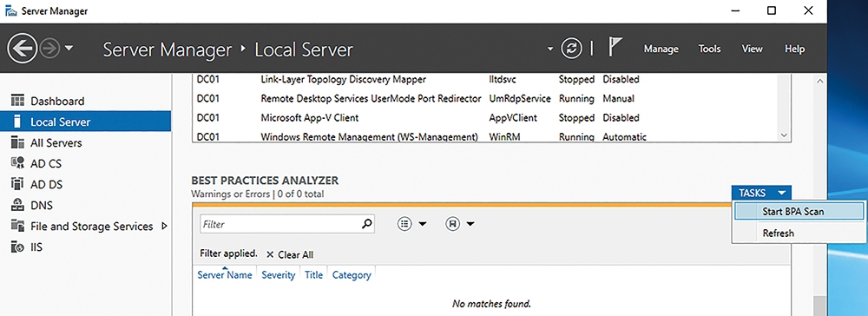Expand File and Storage Services arrow
This screenshot has height=316, width=868.
(164, 226)
